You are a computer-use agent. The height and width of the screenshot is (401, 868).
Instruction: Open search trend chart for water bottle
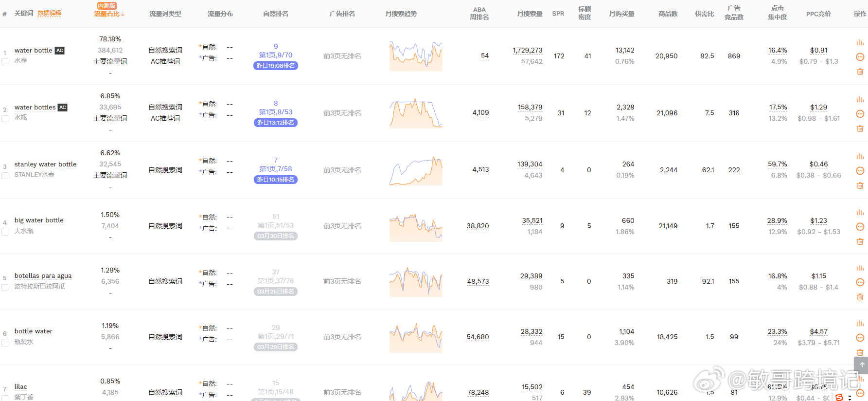click(416, 56)
